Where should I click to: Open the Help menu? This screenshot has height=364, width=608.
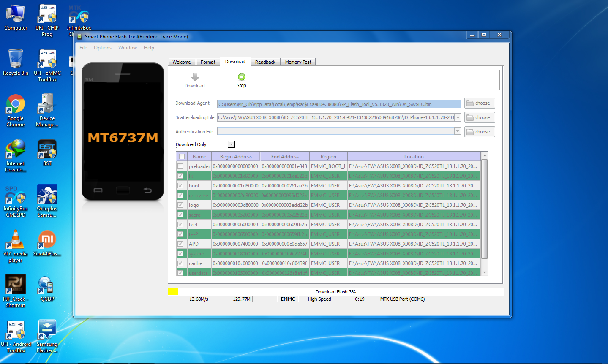click(x=149, y=48)
